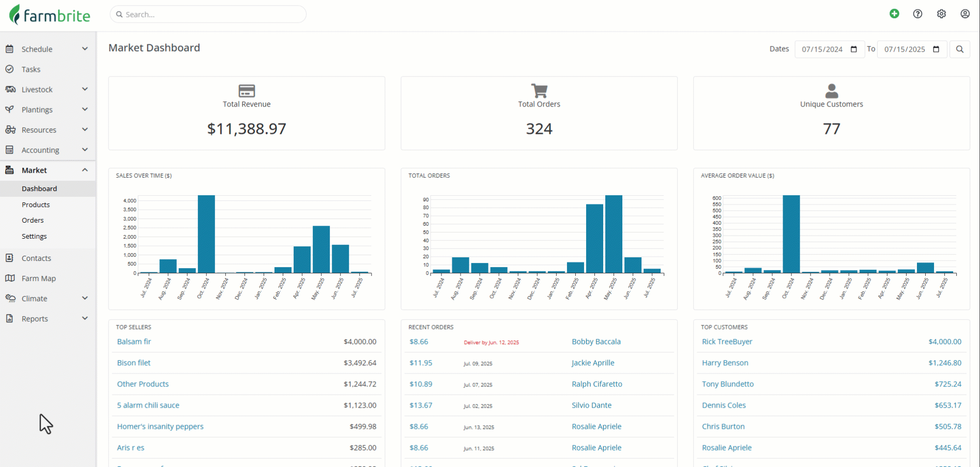980x467 pixels.
Task: Click the Schedule calendar icon in sidebar
Action: [x=9, y=49]
